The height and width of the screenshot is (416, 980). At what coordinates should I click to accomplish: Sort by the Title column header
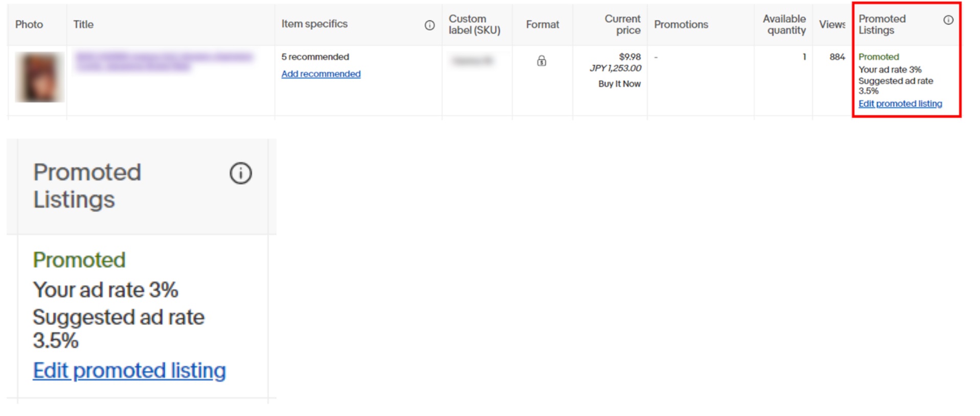pos(83,25)
